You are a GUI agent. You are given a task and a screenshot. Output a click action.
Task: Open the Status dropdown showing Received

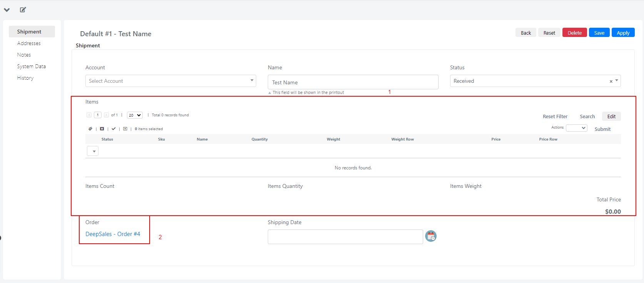535,81
